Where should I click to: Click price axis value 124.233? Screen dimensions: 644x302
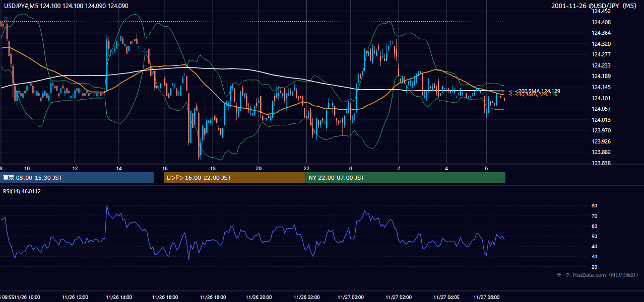point(601,65)
